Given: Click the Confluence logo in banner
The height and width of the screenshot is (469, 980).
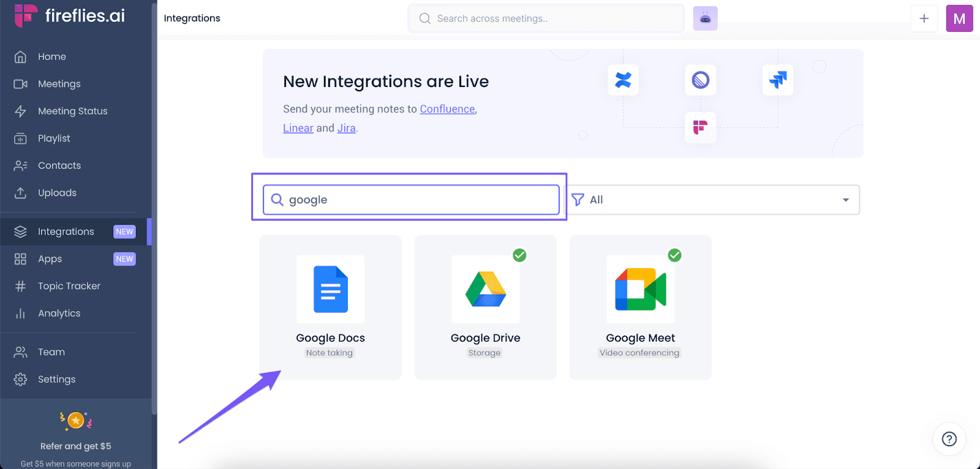Looking at the screenshot, I should 623,80.
